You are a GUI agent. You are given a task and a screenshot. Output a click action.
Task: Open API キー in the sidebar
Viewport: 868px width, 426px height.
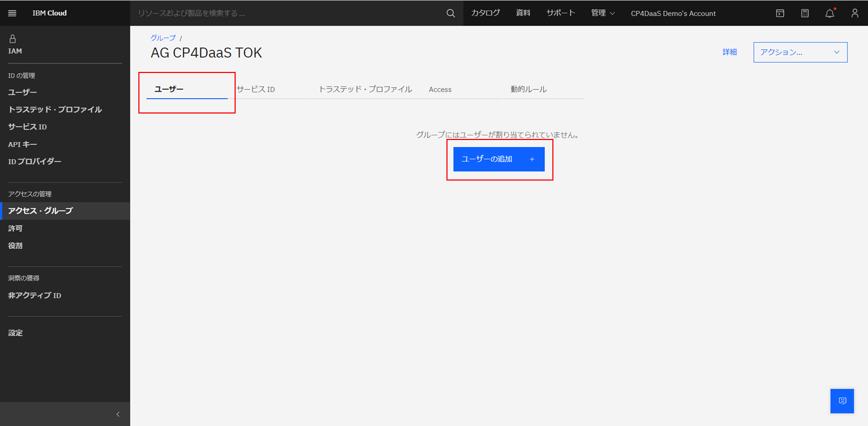[x=23, y=144]
